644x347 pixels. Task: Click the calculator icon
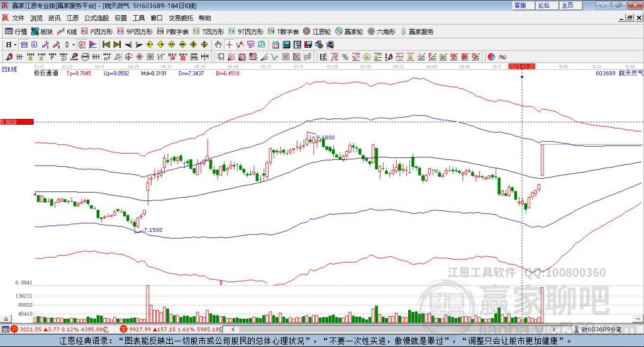click(x=287, y=45)
